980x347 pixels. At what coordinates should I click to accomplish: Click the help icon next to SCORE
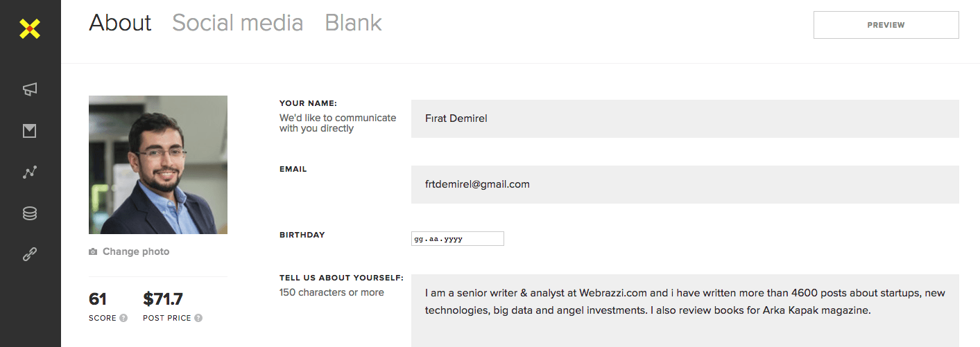pyautogui.click(x=123, y=319)
